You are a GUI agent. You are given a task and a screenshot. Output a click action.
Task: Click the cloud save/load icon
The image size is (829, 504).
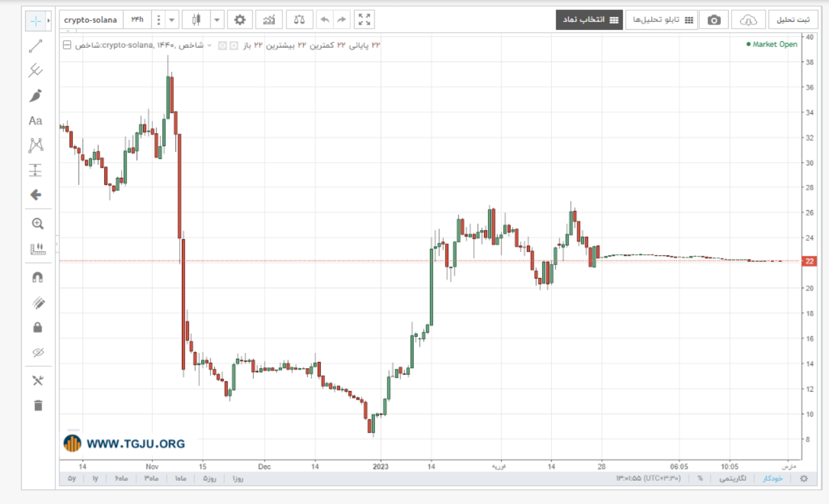point(748,20)
